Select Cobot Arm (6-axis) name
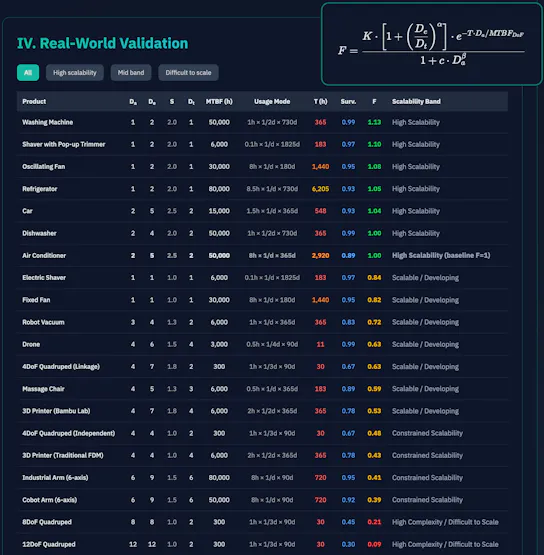The image size is (544, 555). click(x=50, y=500)
